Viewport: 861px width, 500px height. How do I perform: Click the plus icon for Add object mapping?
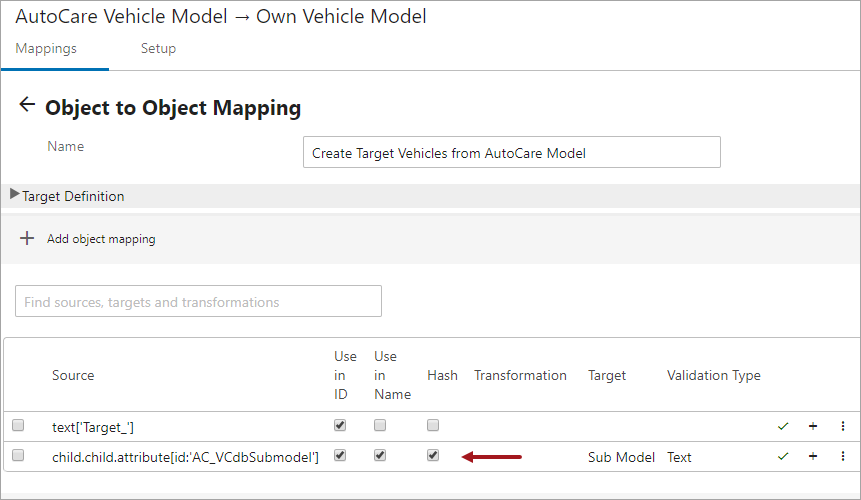27,238
